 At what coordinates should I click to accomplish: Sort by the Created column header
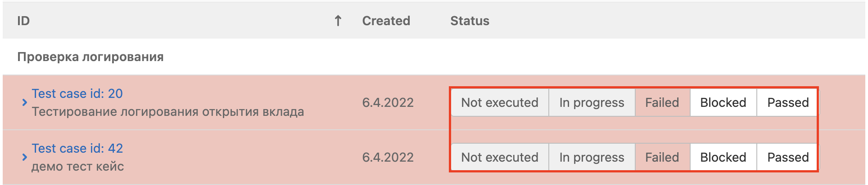[x=386, y=21]
